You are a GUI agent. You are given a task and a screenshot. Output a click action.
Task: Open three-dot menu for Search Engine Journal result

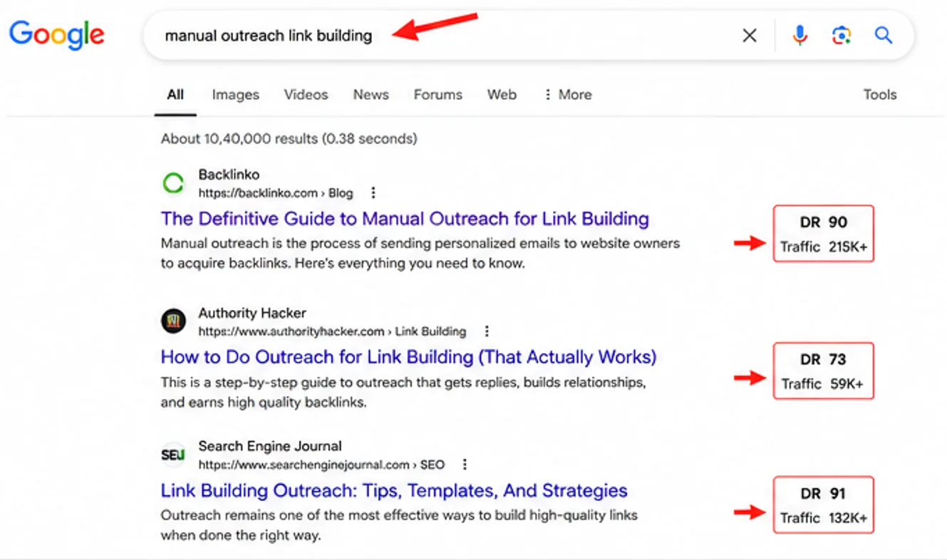point(465,465)
